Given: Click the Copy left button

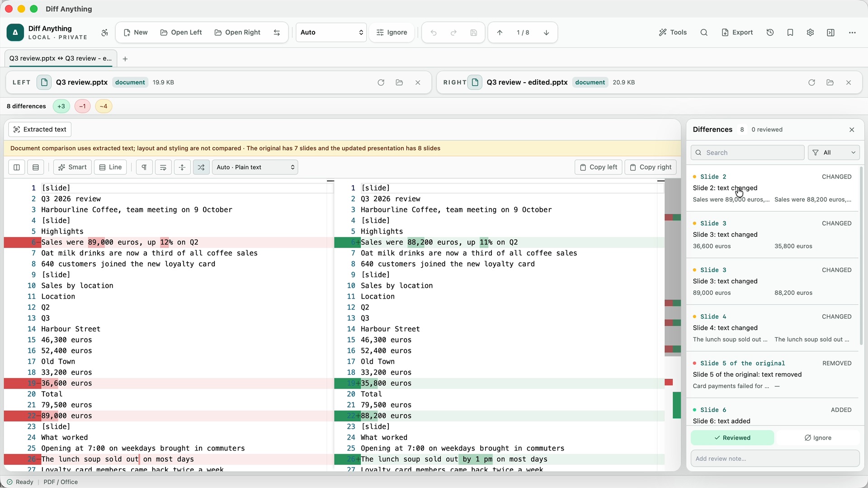Looking at the screenshot, I should 599,167.
